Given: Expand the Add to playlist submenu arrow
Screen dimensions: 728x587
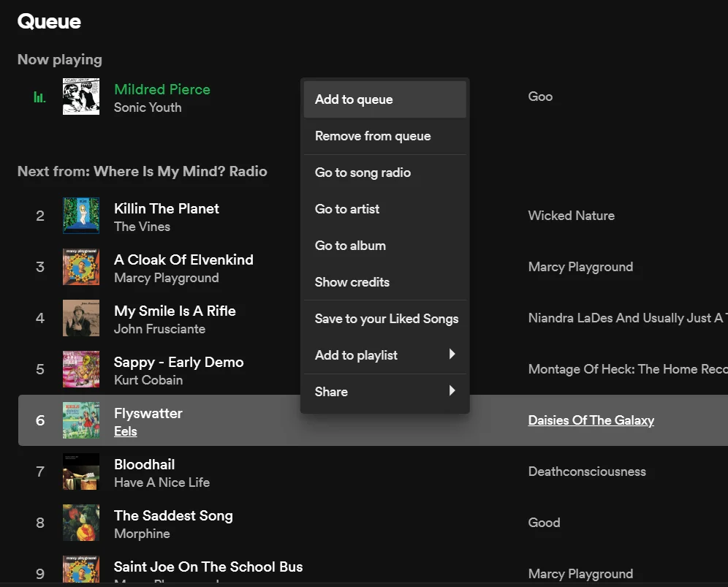Looking at the screenshot, I should [452, 355].
